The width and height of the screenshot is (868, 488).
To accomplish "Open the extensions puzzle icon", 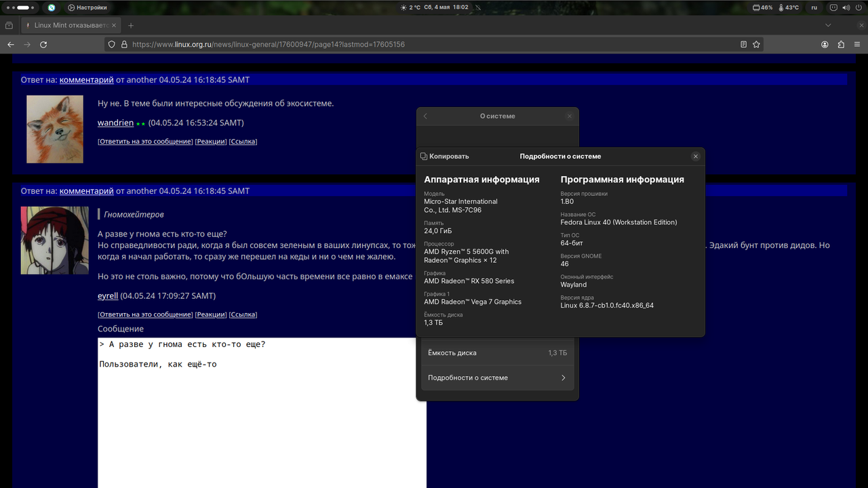I will [x=841, y=44].
